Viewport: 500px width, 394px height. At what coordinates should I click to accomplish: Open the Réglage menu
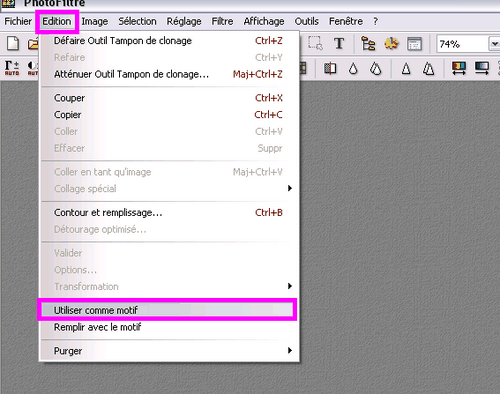[x=184, y=21]
